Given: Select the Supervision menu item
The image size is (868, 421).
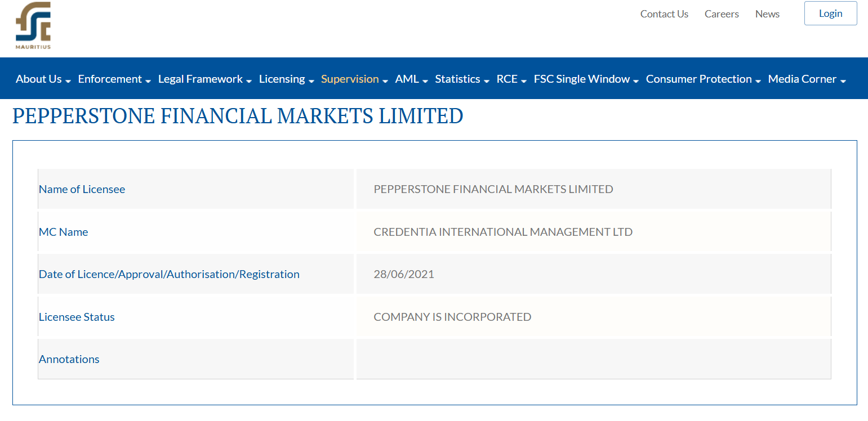Looking at the screenshot, I should click(354, 79).
